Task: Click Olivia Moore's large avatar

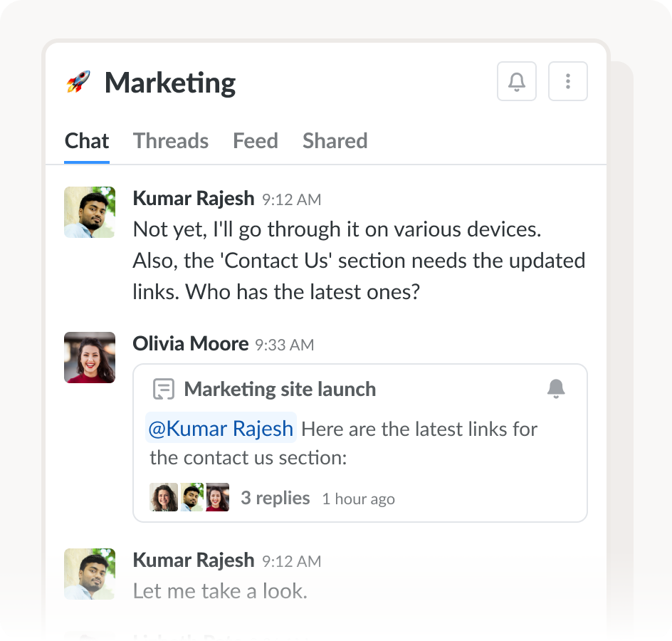Action: point(90,358)
